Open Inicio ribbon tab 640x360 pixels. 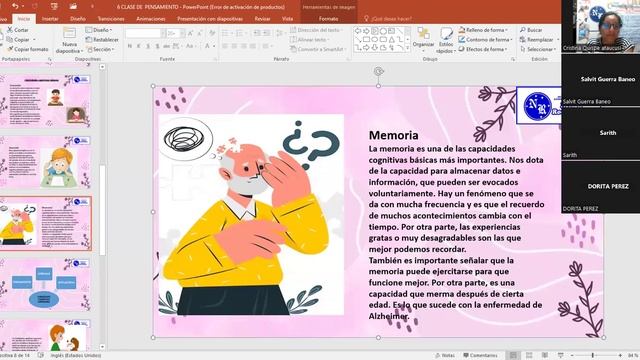coord(24,19)
